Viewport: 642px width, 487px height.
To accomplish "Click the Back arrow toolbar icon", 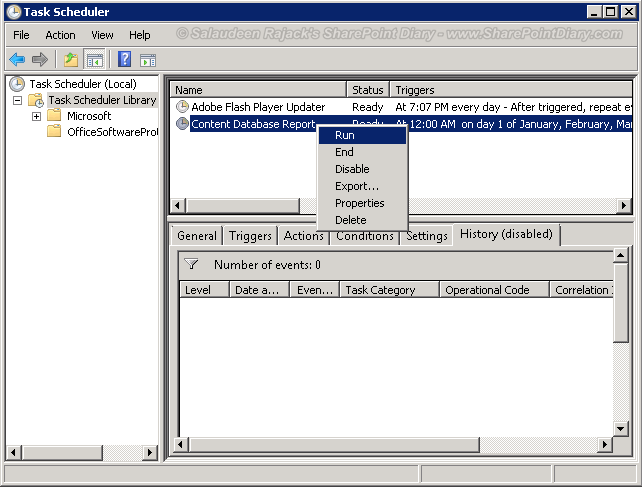I will [17, 60].
